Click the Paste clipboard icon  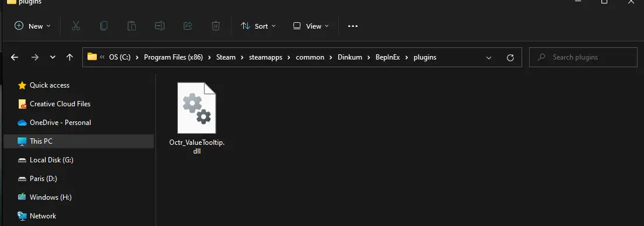pos(131,26)
